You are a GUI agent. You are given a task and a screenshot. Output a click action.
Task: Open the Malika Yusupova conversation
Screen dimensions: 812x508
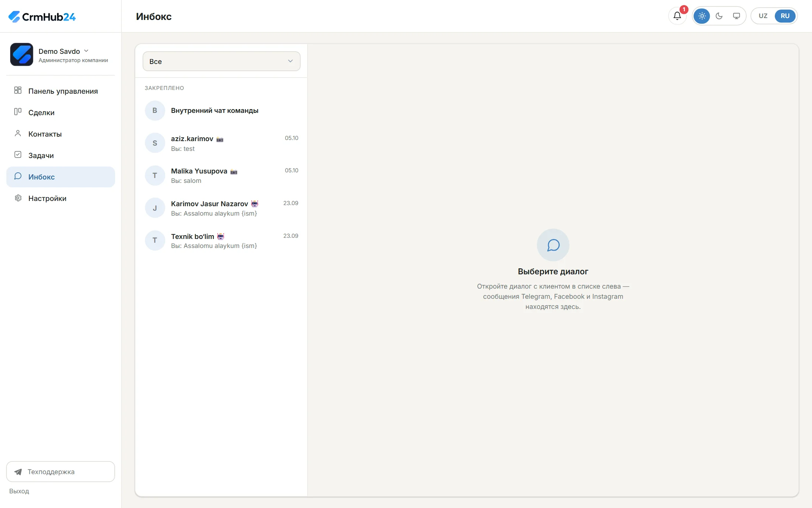[x=221, y=175]
